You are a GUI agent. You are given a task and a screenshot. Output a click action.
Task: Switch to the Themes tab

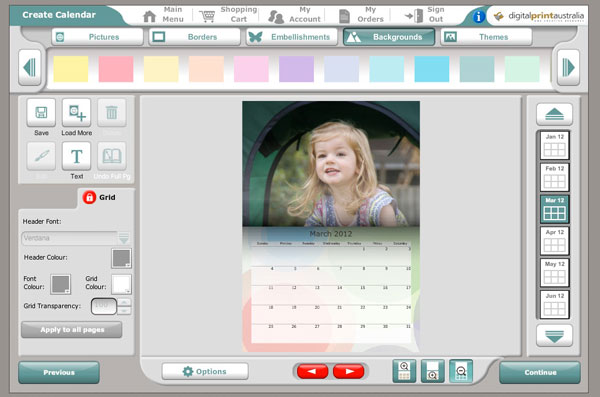pyautogui.click(x=486, y=37)
